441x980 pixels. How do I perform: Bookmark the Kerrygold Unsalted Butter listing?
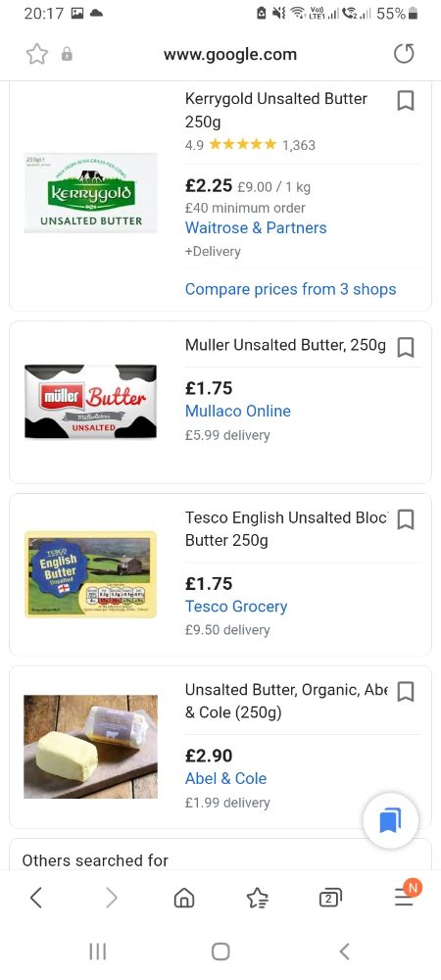[x=406, y=100]
